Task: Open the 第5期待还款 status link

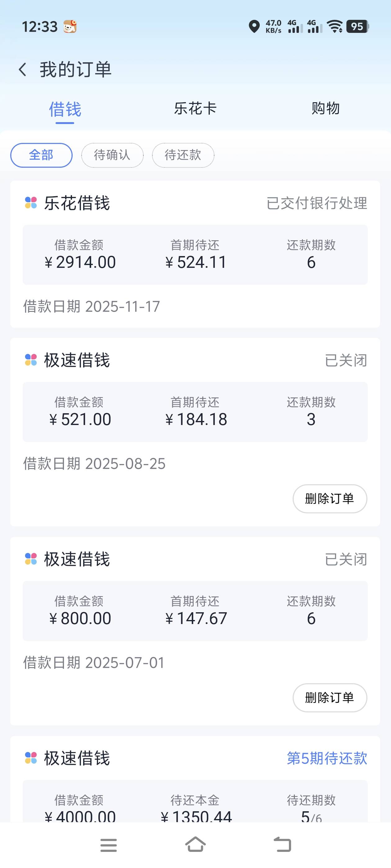Action: pos(326,758)
